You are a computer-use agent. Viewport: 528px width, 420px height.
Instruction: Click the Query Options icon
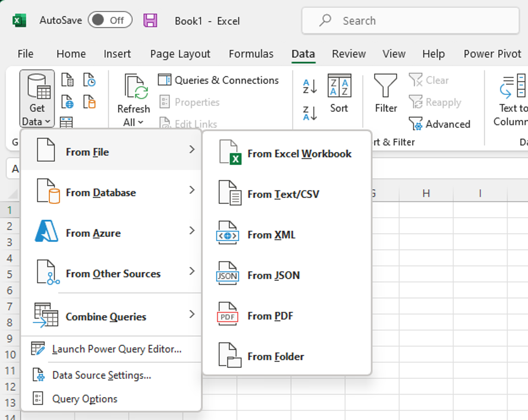(x=38, y=398)
